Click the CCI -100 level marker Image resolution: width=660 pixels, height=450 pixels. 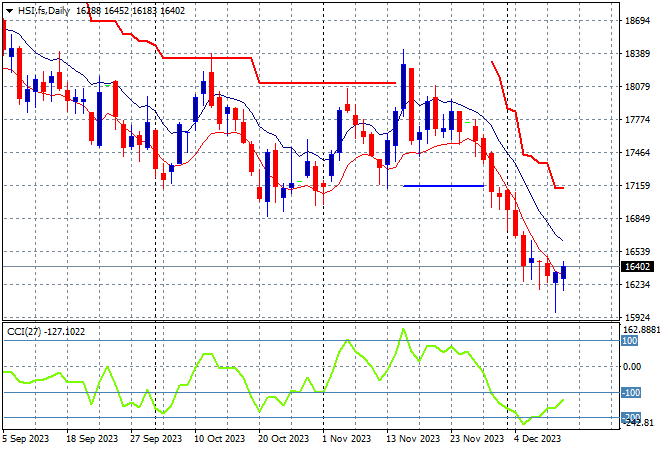tap(630, 393)
